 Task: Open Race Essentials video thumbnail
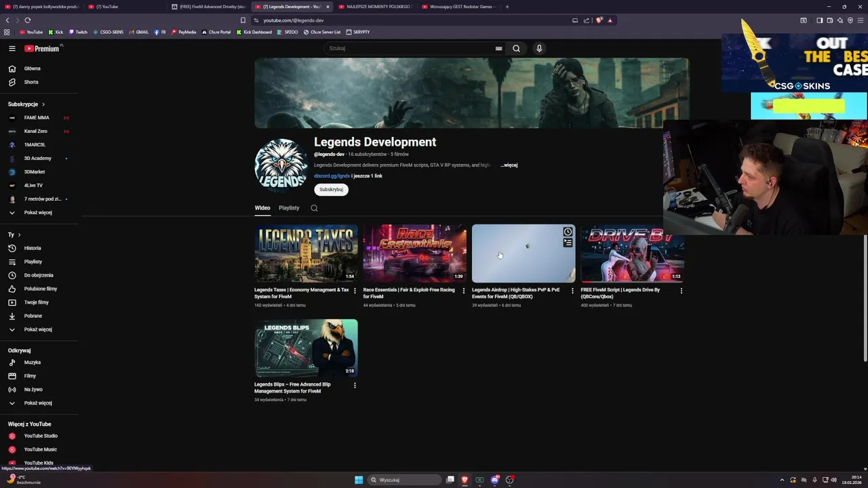click(414, 253)
